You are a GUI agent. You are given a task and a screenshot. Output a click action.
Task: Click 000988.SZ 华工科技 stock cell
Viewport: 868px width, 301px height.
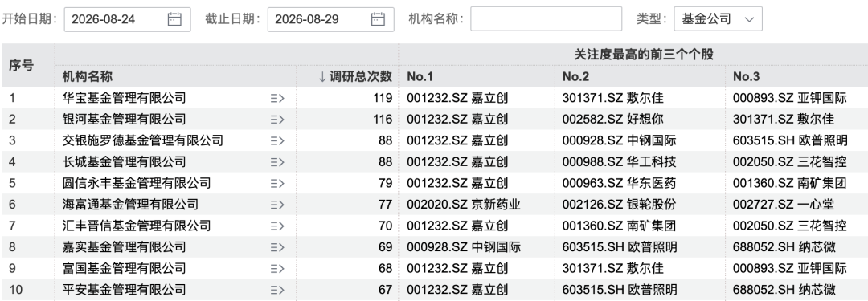(620, 162)
